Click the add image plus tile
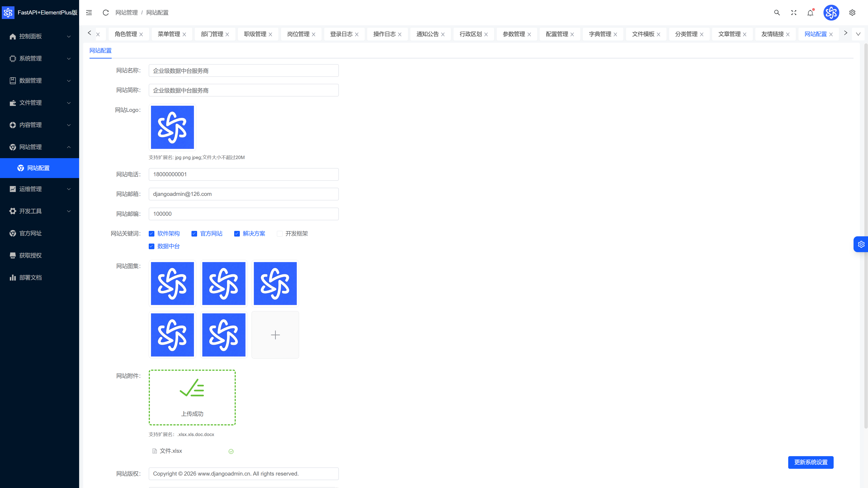868x488 pixels. coord(275,335)
